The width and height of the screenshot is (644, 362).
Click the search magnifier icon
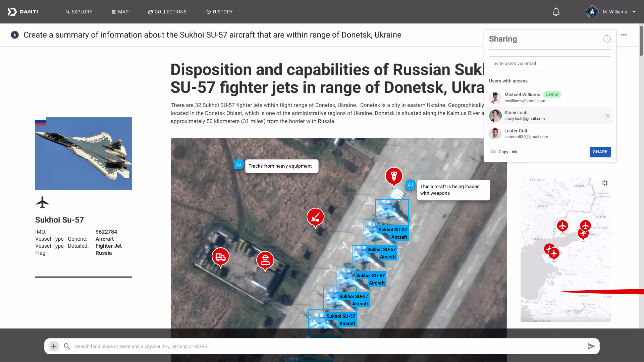[x=67, y=346]
